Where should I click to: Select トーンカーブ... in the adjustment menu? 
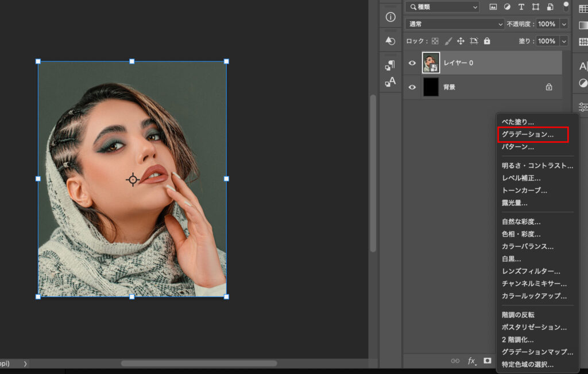[x=524, y=190]
